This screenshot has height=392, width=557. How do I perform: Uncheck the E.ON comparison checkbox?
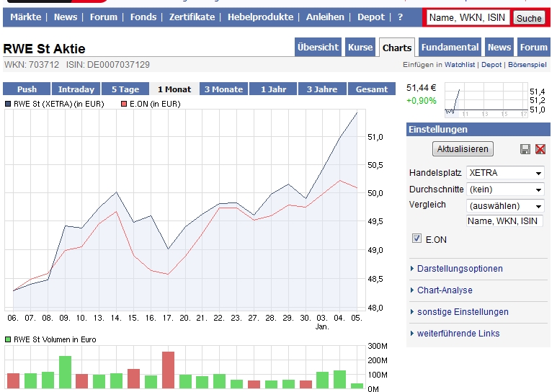tap(416, 238)
